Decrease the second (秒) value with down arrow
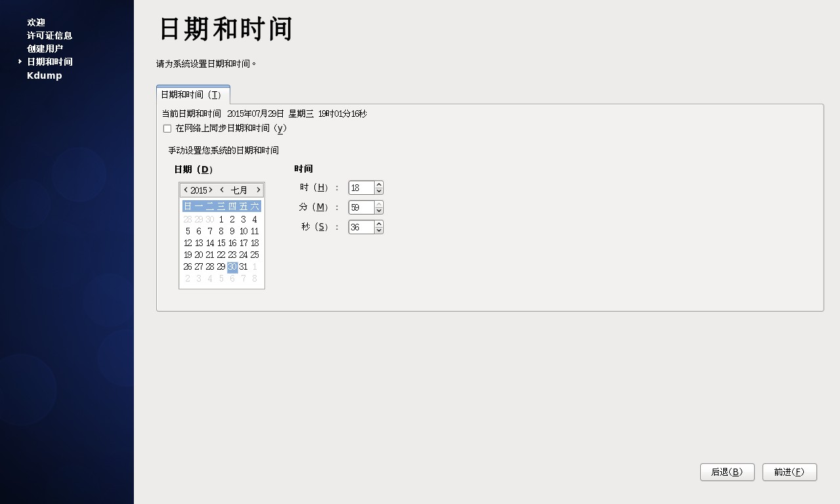Image resolution: width=840 pixels, height=504 pixels. tap(379, 230)
